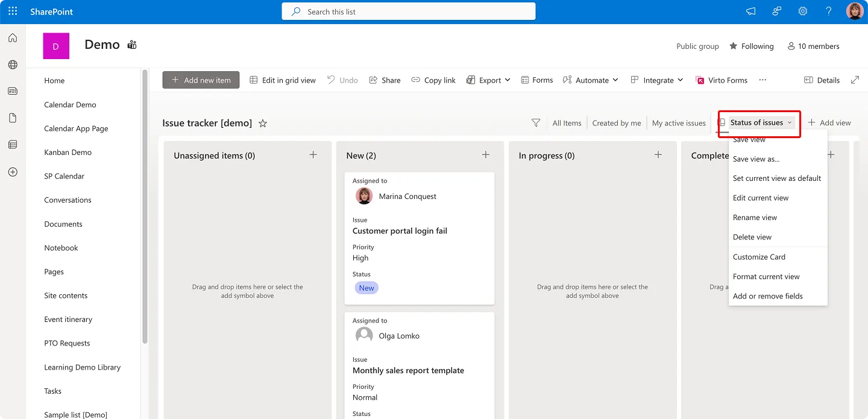Select Home in the left icon rail
Image resolution: width=868 pixels, height=419 pixels.
(x=12, y=37)
